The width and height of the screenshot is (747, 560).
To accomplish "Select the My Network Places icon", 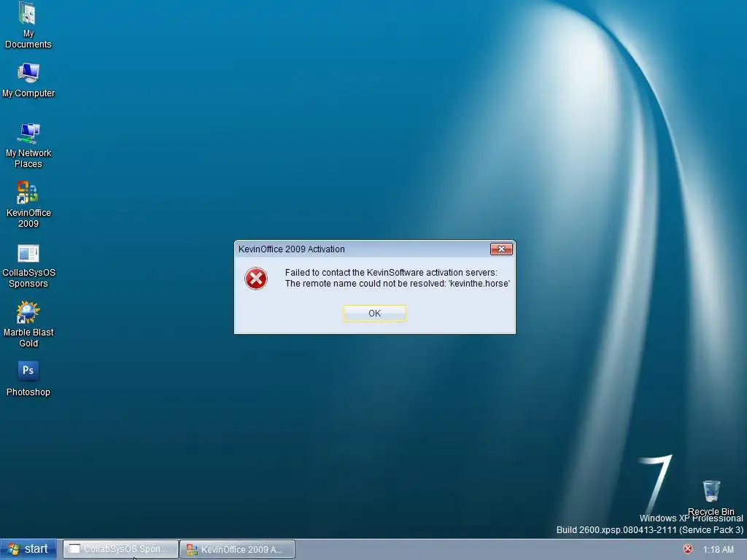I will tap(28, 145).
